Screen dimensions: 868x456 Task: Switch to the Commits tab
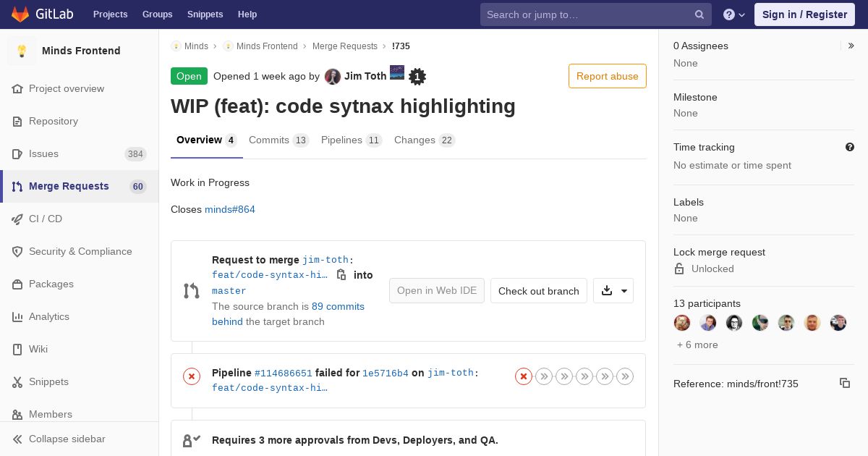[278, 140]
